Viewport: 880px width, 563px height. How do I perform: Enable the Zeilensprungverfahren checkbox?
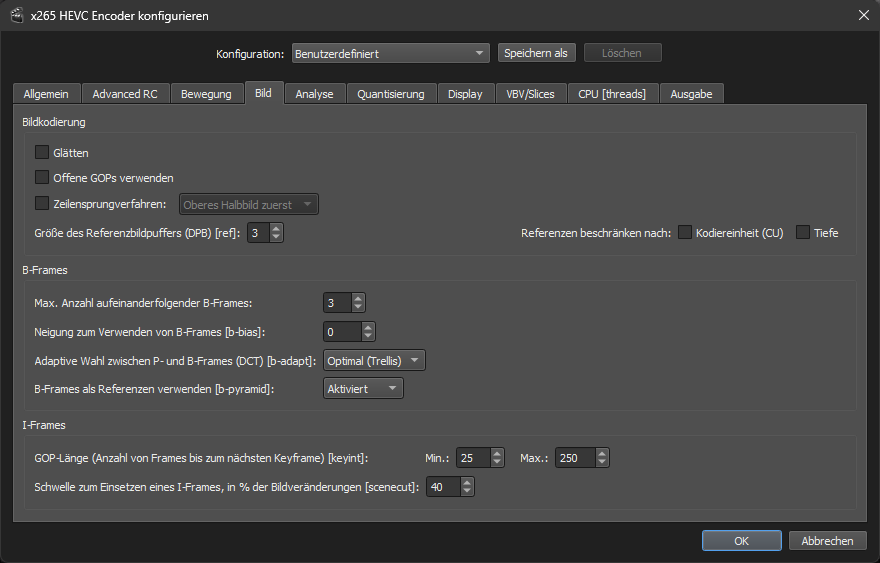42,203
